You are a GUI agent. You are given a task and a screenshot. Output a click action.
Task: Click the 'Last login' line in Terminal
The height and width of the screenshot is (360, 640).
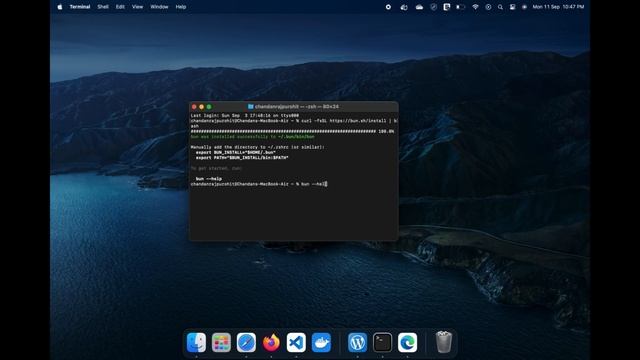(x=245, y=116)
